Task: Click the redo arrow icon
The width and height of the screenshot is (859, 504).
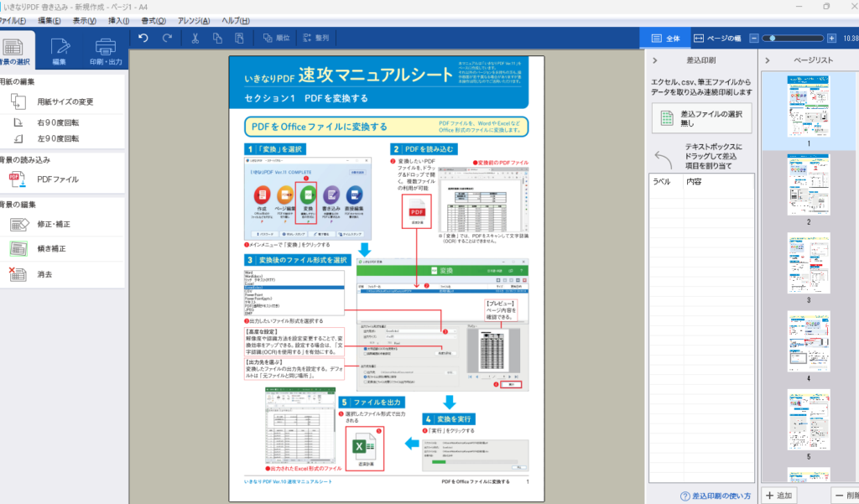Action: coord(168,38)
